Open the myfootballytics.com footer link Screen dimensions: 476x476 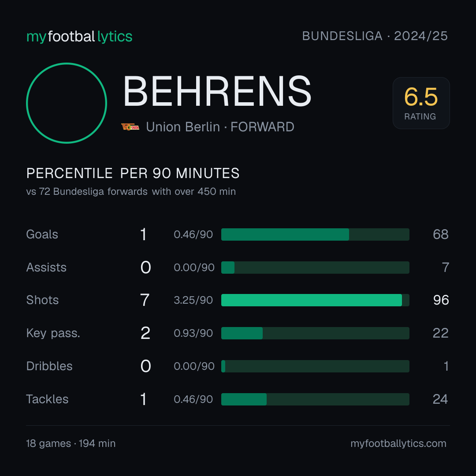[x=398, y=443]
